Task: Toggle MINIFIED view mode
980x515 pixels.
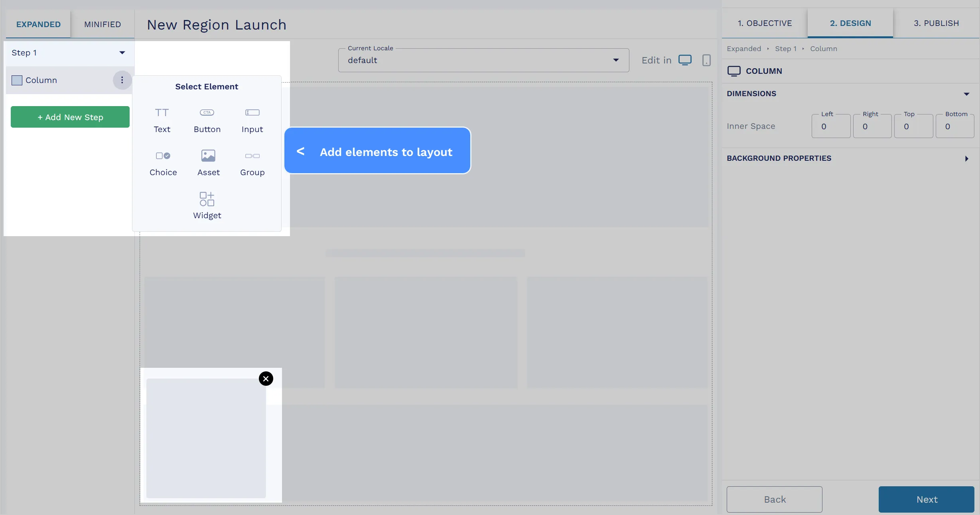Action: (x=102, y=24)
